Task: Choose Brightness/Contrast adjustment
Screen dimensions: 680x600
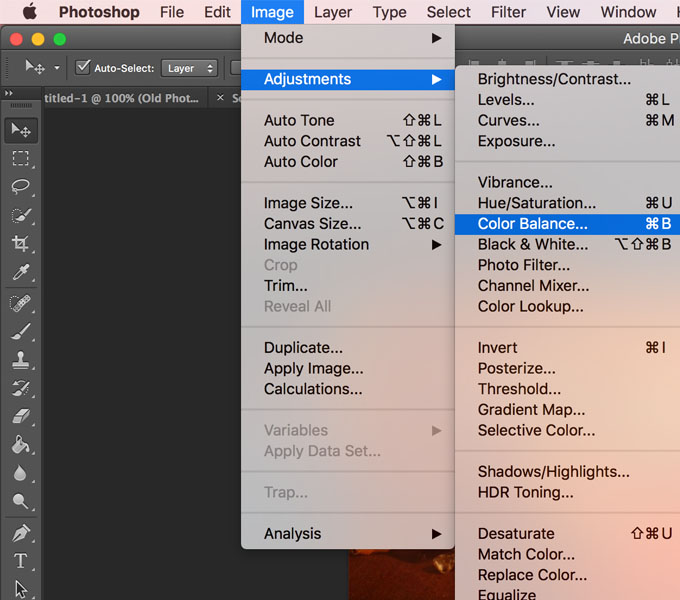Action: point(567,79)
